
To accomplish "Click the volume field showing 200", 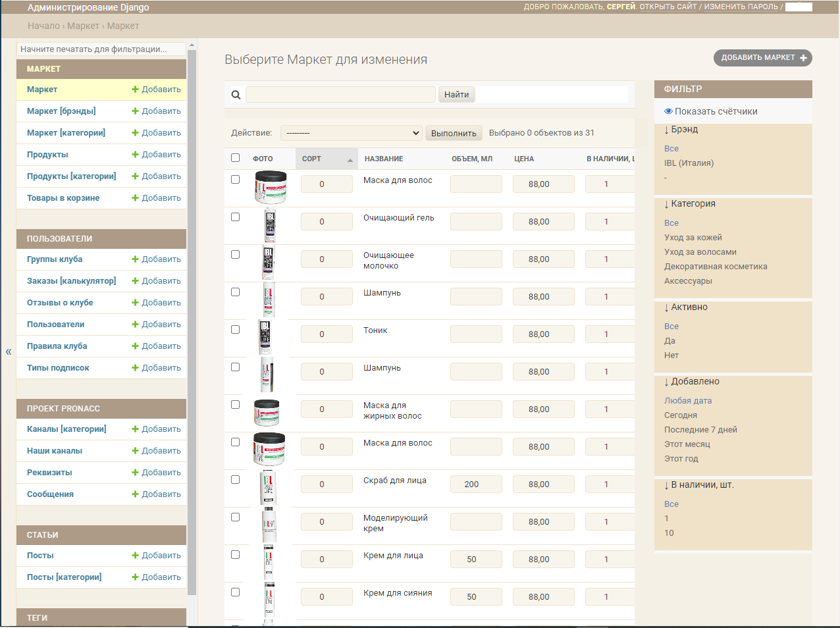I will pyautogui.click(x=476, y=484).
